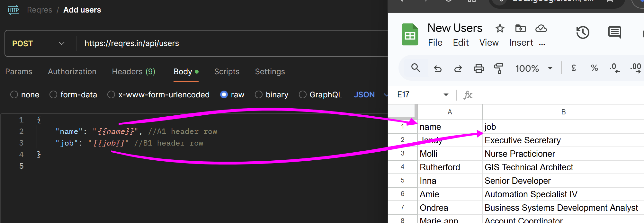Viewport: 644px width, 223px height.
Task: Open the Edit menu in Sheets
Action: tap(461, 43)
